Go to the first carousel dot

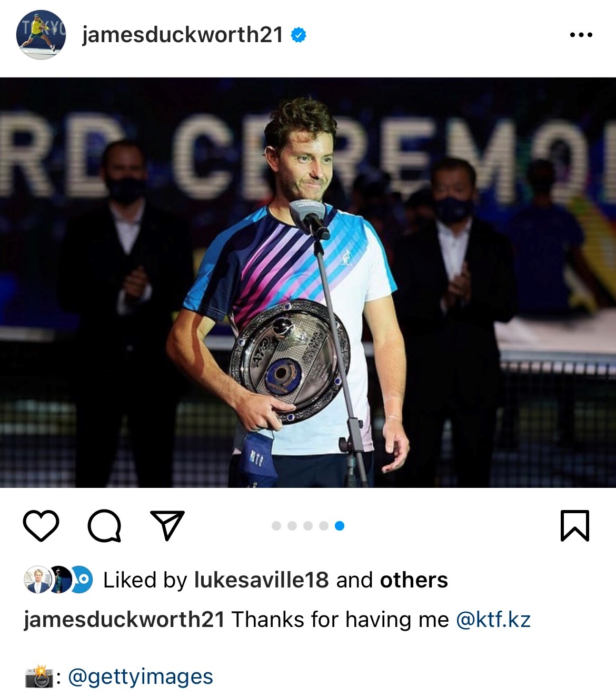[276, 525]
